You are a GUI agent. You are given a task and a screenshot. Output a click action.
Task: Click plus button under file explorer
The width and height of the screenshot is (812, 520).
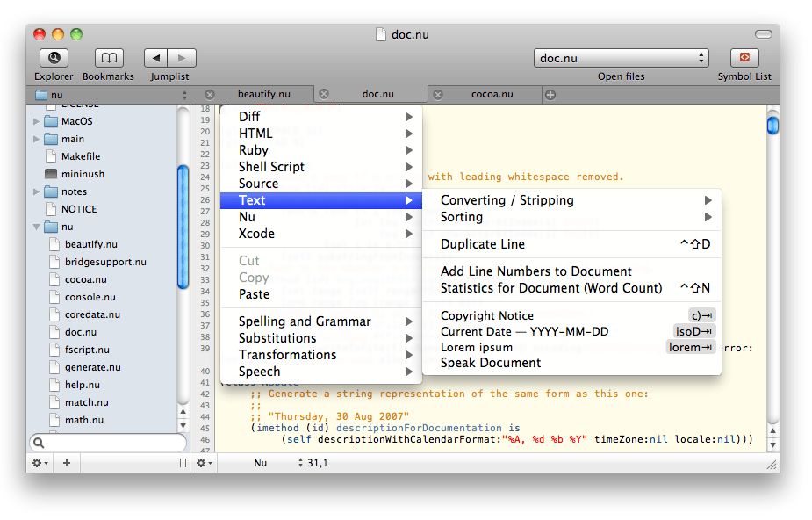coord(67,463)
